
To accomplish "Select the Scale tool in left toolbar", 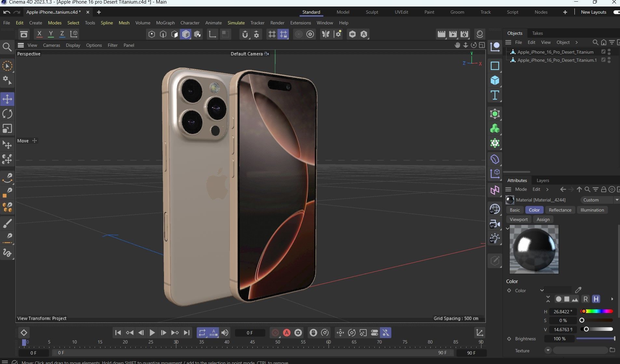I will point(7,129).
